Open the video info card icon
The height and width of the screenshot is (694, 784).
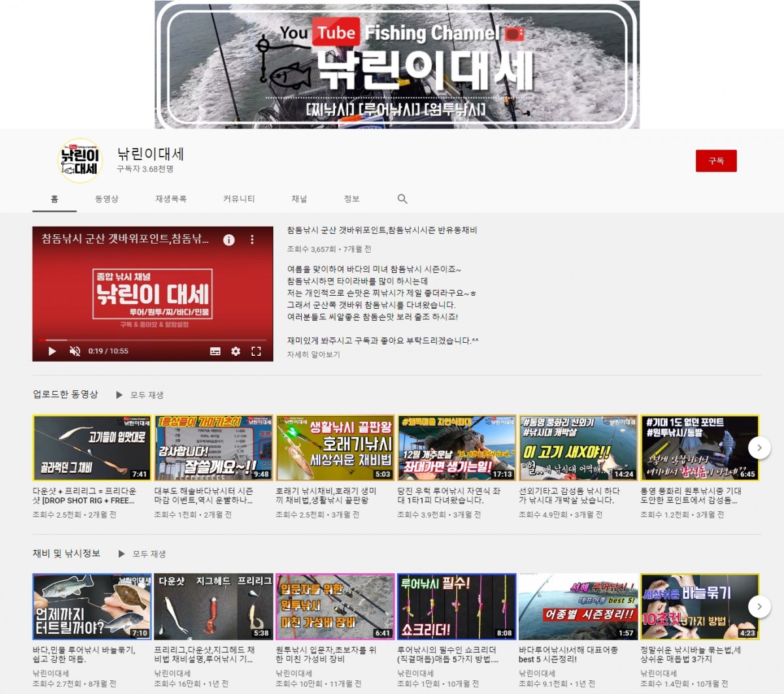click(229, 240)
